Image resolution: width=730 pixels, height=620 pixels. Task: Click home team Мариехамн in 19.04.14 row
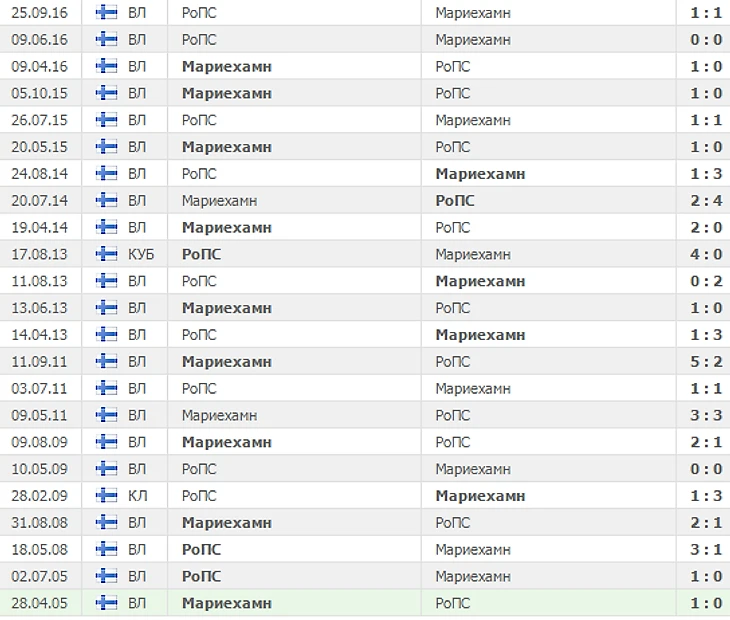click(227, 228)
